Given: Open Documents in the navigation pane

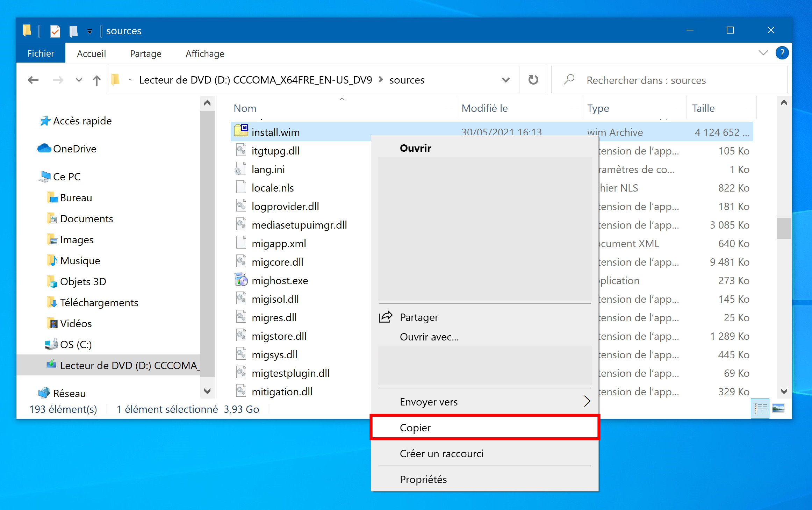Looking at the screenshot, I should [x=80, y=219].
